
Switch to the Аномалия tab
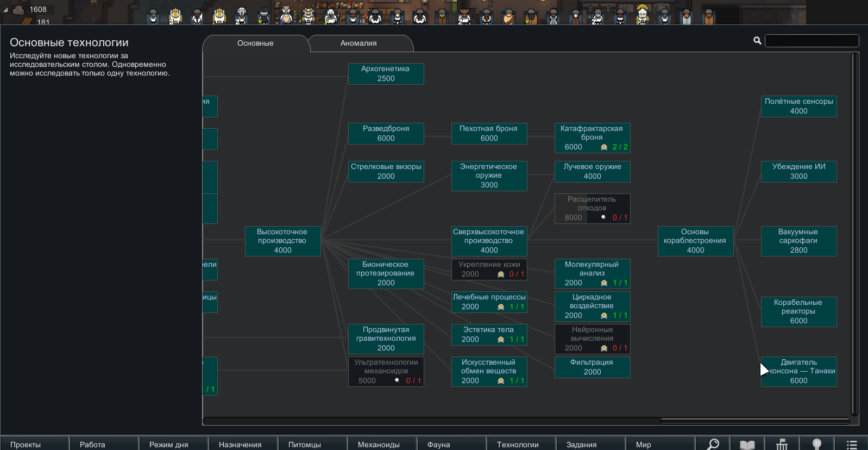[358, 43]
